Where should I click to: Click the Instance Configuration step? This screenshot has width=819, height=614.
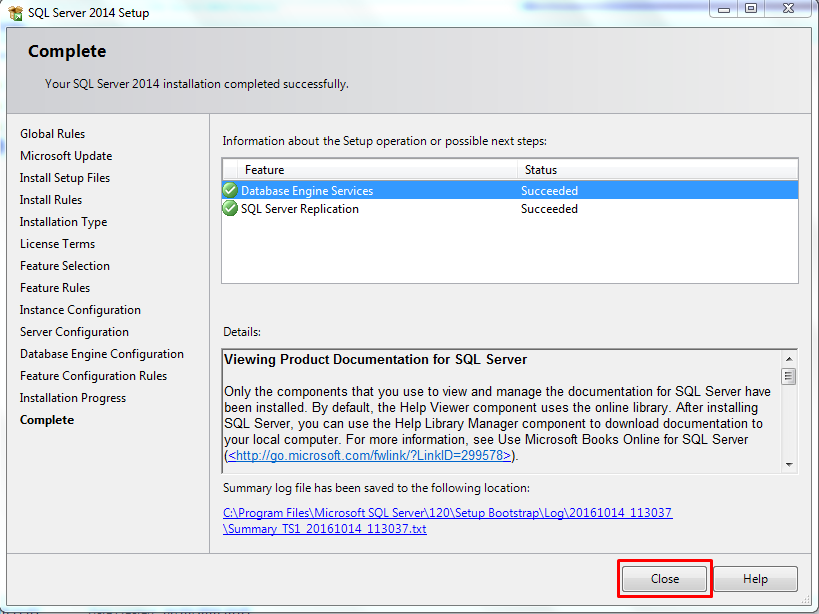click(80, 310)
